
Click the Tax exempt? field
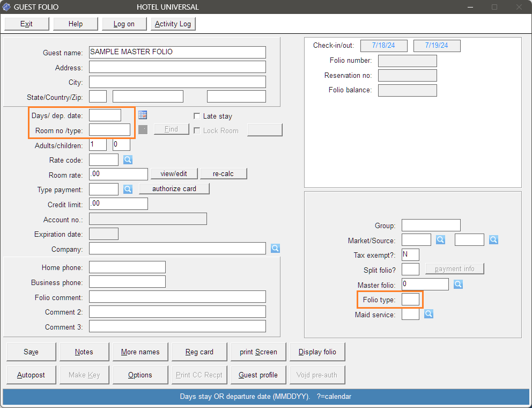click(x=411, y=255)
